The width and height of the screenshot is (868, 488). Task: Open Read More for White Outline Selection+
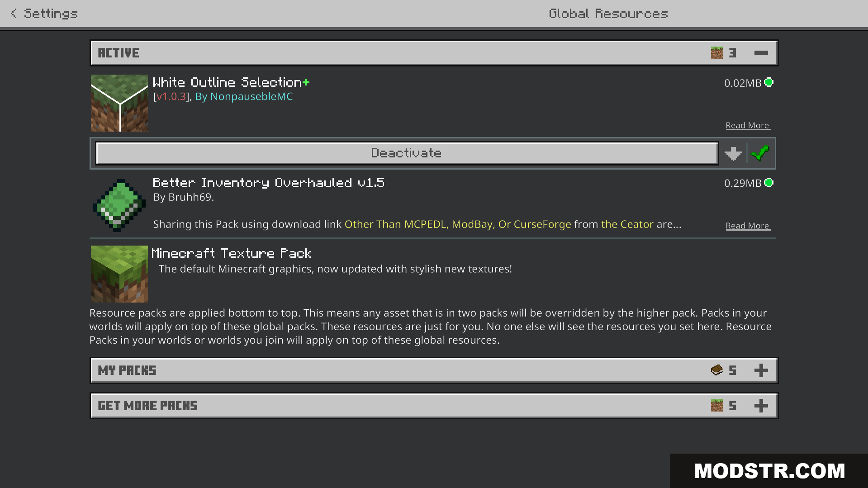(x=748, y=125)
